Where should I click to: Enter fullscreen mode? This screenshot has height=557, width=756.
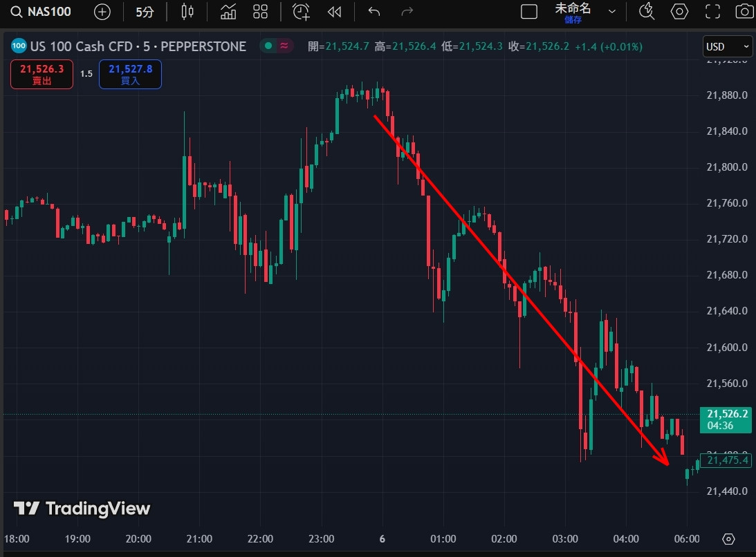(712, 12)
